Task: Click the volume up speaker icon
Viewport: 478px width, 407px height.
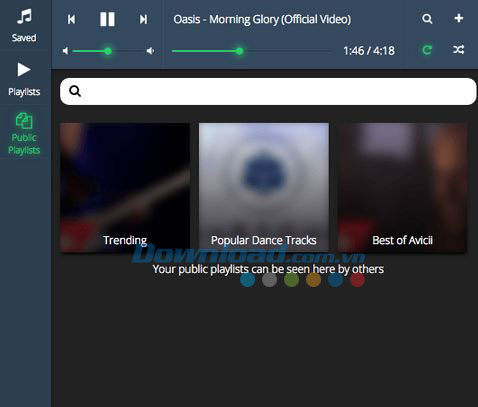Action: point(150,51)
